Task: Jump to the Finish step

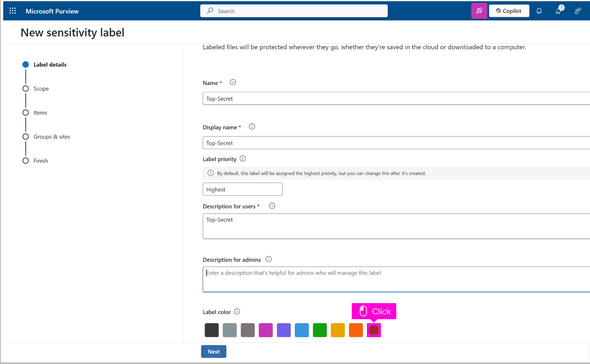Action: [40, 161]
